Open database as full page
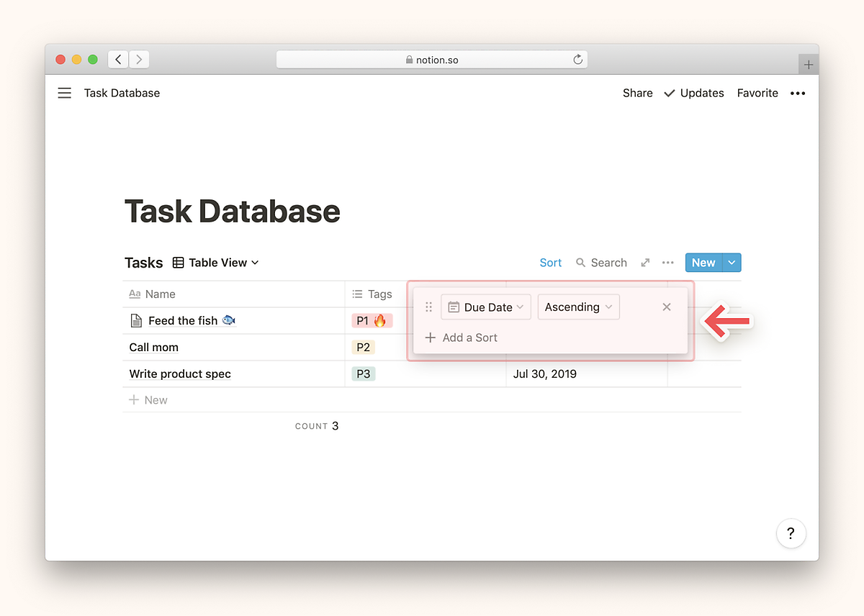 click(646, 263)
